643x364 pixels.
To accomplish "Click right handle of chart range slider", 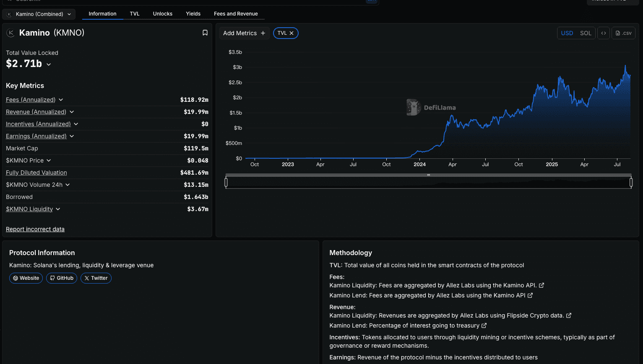I will point(631,182).
